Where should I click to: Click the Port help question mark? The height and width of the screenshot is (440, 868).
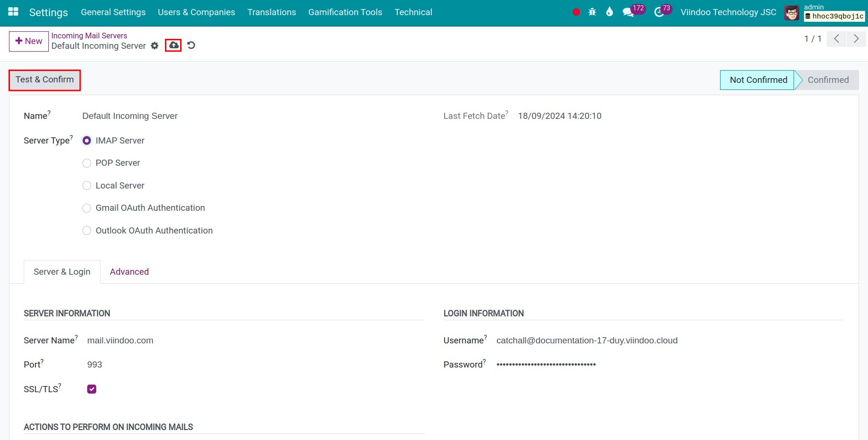(42, 361)
